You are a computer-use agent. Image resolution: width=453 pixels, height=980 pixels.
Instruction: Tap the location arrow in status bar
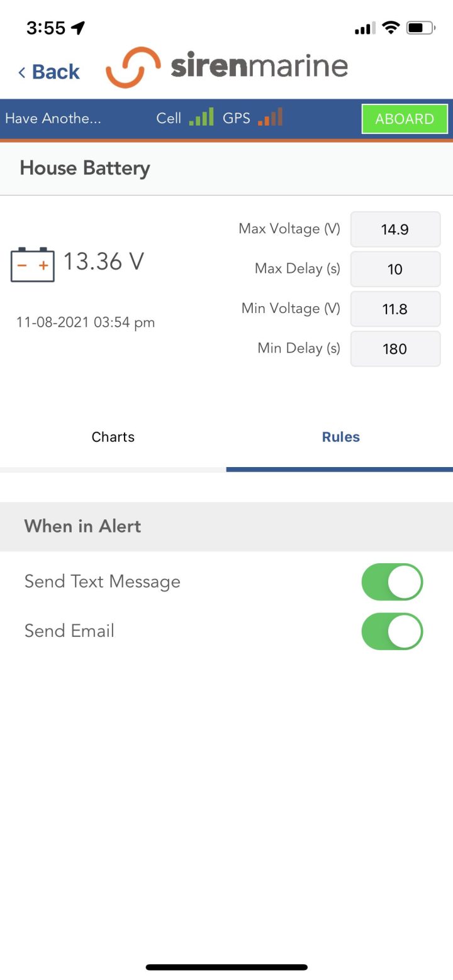click(78, 28)
